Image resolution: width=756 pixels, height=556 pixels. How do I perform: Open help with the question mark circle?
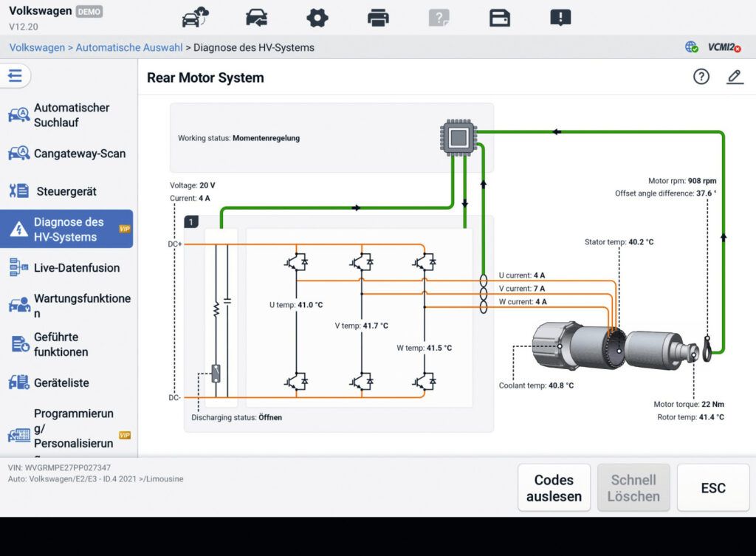click(x=701, y=77)
